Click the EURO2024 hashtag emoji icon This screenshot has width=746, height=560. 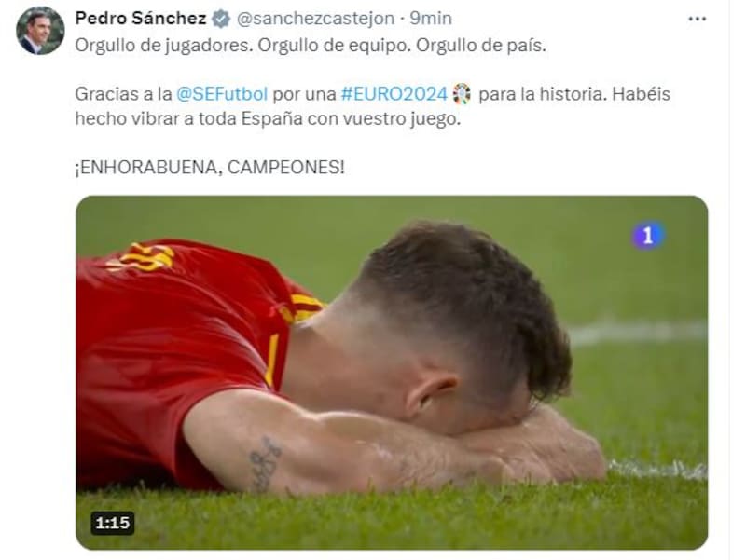462,94
